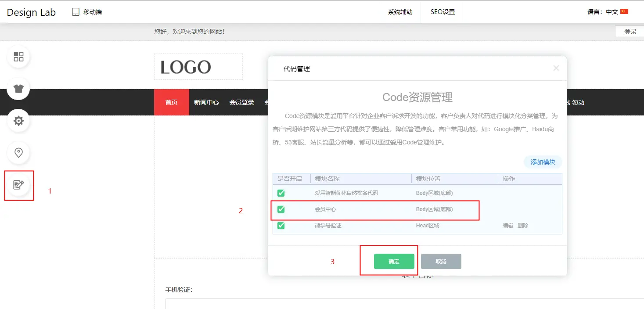The height and width of the screenshot is (309, 644).
Task: Open the 系统辅助 menu
Action: pos(400,12)
